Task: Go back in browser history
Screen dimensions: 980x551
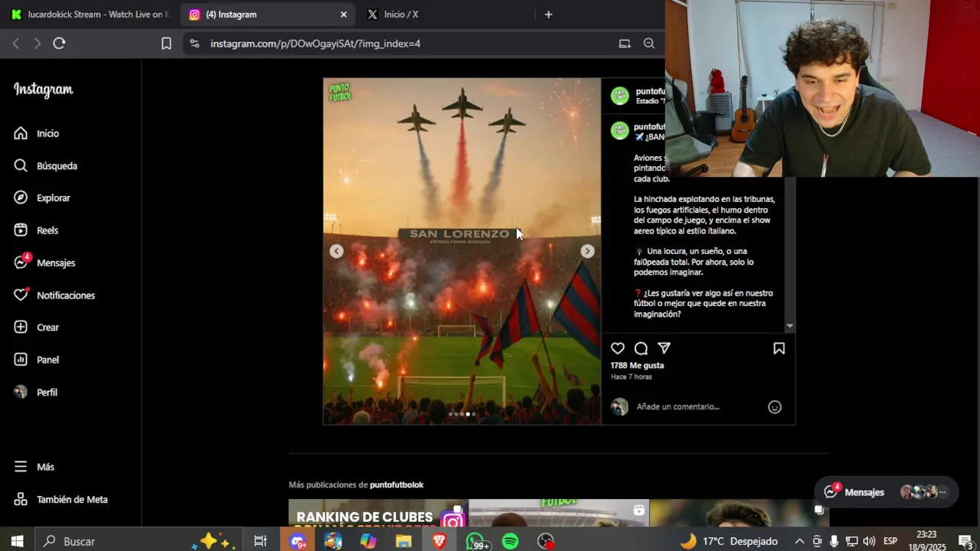Action: click(16, 44)
